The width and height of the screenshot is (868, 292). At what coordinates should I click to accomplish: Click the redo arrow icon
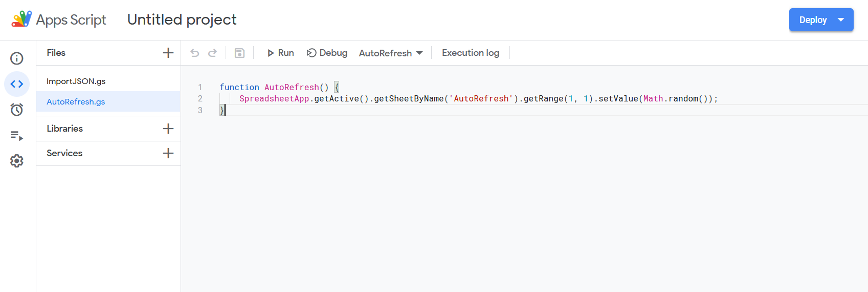pos(212,53)
